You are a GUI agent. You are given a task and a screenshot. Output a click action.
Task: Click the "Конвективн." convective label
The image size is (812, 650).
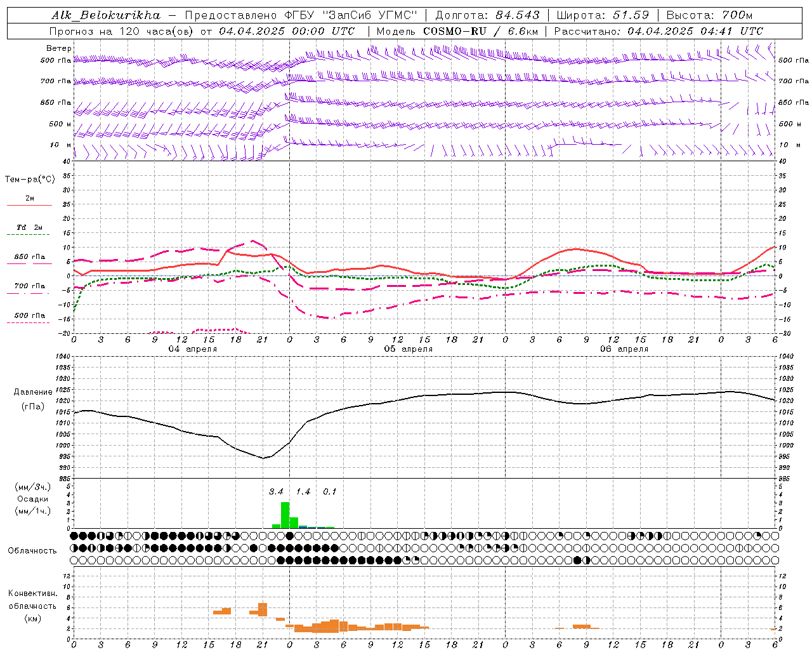(x=33, y=594)
